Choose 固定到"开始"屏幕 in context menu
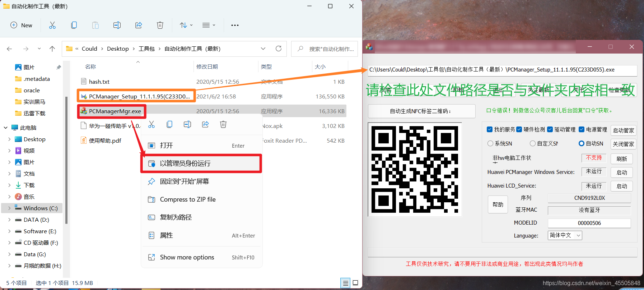This screenshot has height=290, width=644. coord(201,181)
